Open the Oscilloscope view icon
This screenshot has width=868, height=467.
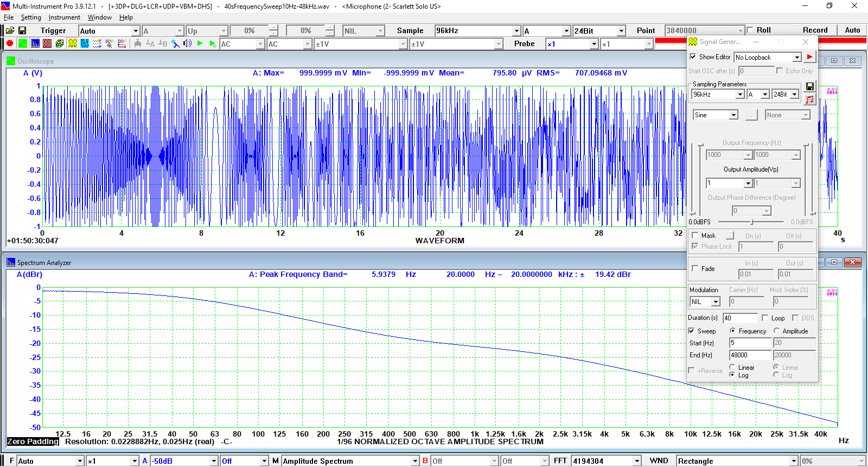(22, 43)
